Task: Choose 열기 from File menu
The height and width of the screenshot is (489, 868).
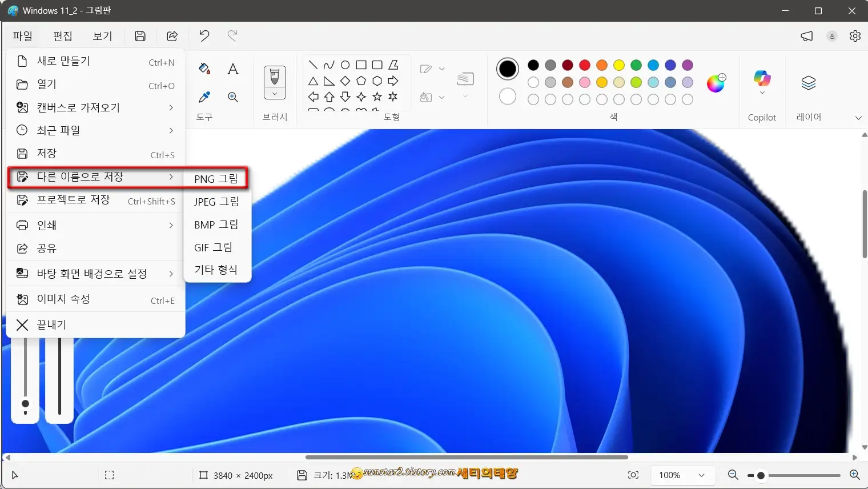Action: [x=95, y=85]
